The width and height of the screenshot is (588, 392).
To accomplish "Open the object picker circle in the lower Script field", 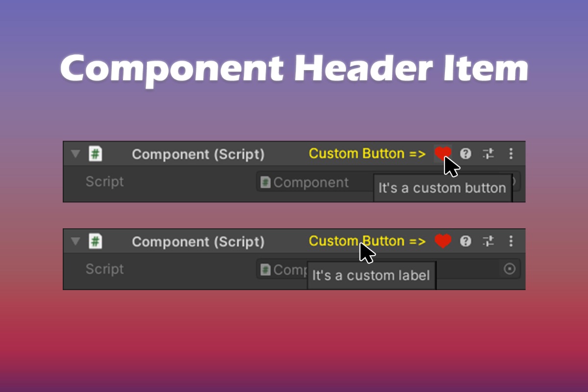I will [x=510, y=269].
